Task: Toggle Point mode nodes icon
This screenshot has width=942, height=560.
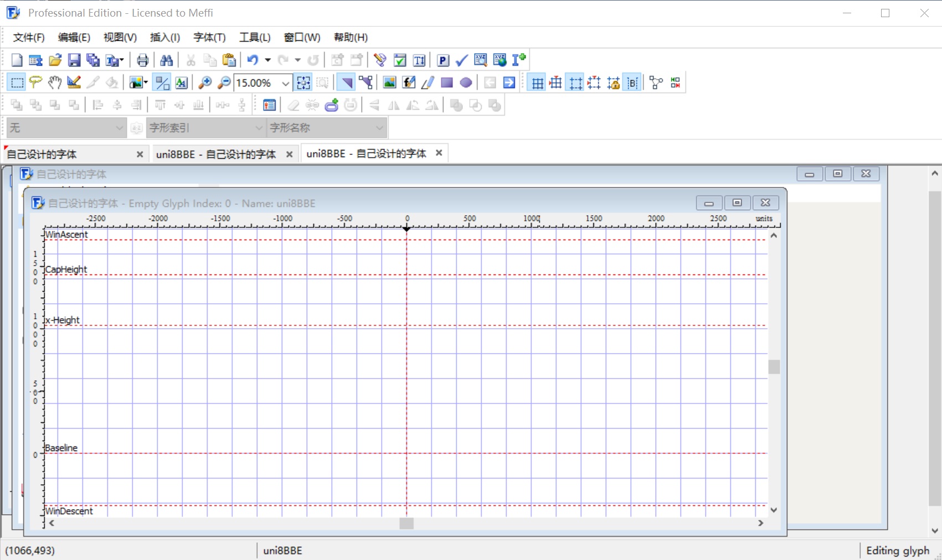Action: tap(366, 82)
